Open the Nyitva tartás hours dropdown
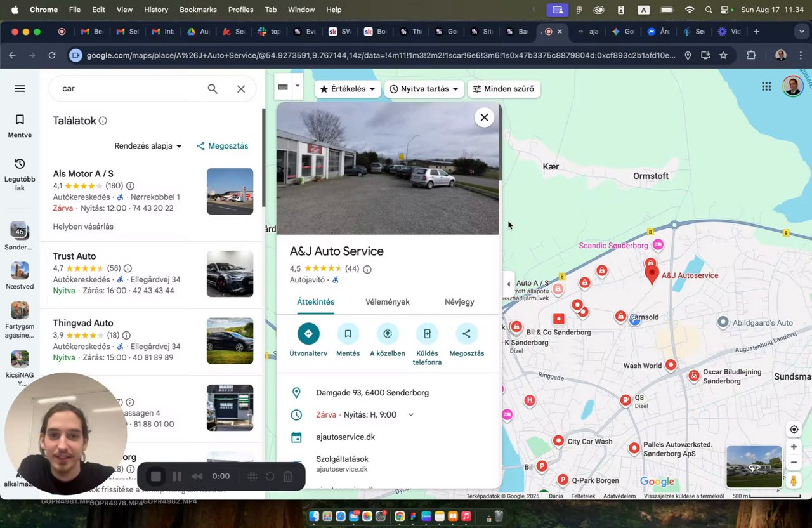Viewport: 812px width, 528px height. [424, 89]
